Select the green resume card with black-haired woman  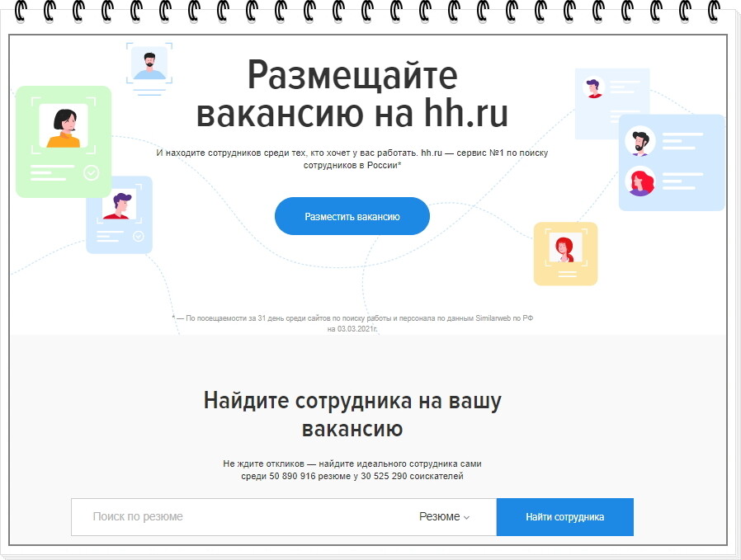click(64, 142)
